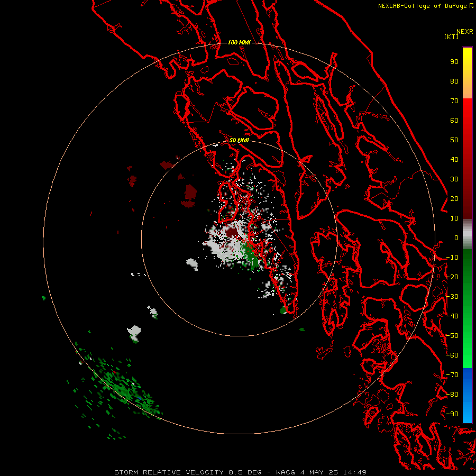
Task: Click the -40 value on the velocity scale
Action: click(x=452, y=316)
